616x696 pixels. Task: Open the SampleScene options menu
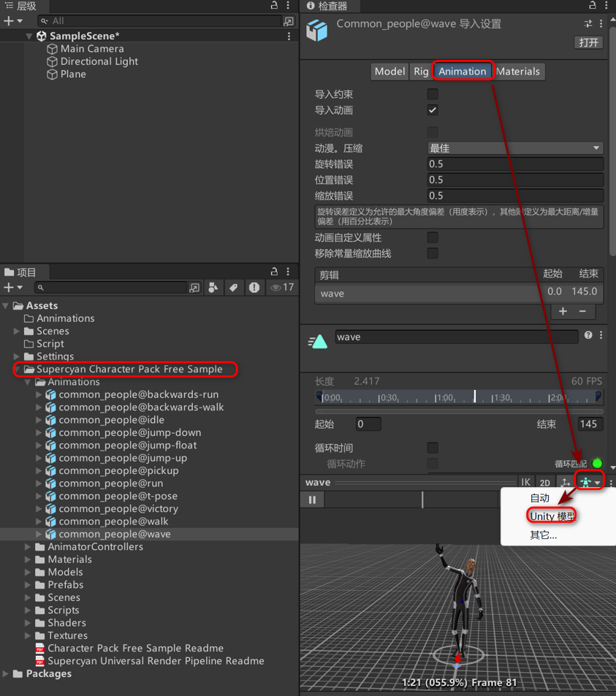click(x=289, y=36)
